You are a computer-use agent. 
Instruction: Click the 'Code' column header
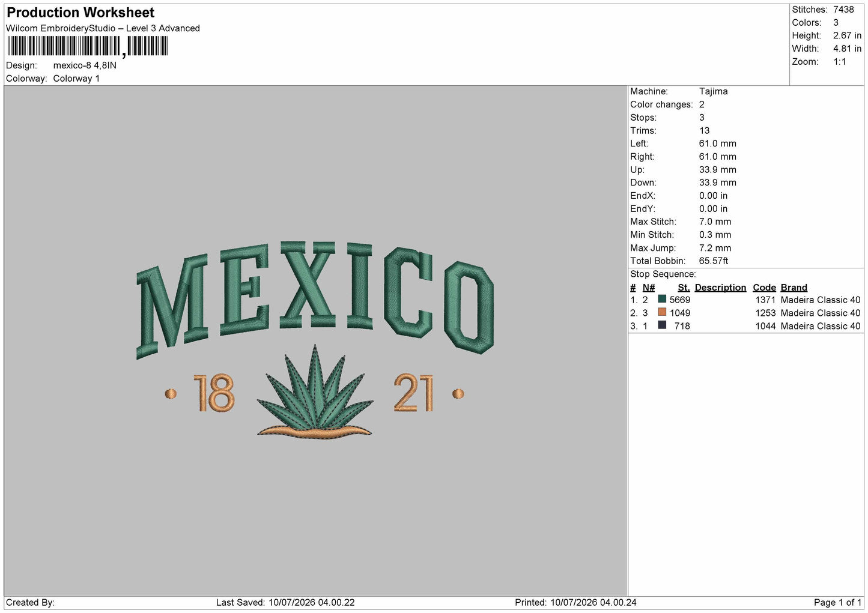coord(764,288)
